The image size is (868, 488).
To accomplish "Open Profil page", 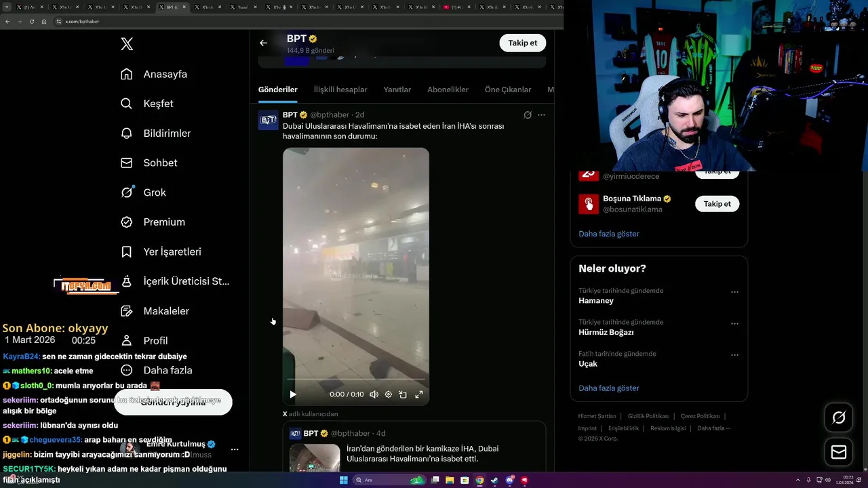I will 144,340.
